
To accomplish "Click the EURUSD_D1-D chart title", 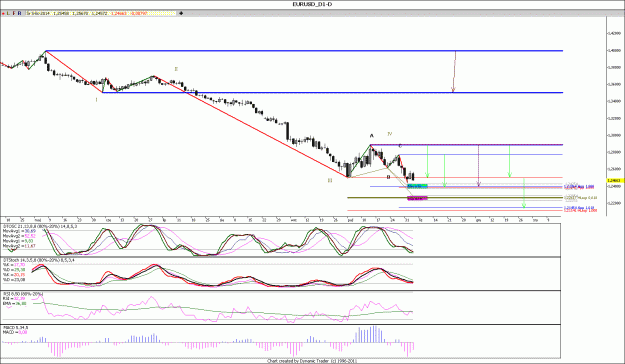I will [x=312, y=4].
